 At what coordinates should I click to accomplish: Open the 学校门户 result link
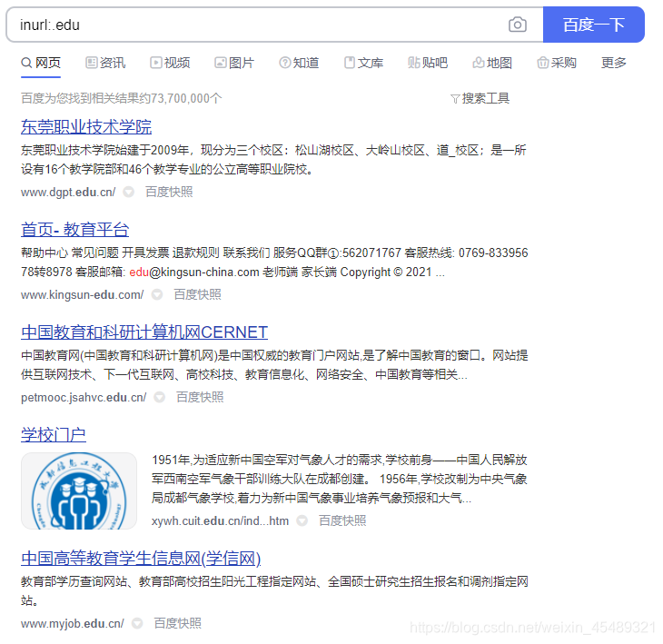click(x=54, y=435)
